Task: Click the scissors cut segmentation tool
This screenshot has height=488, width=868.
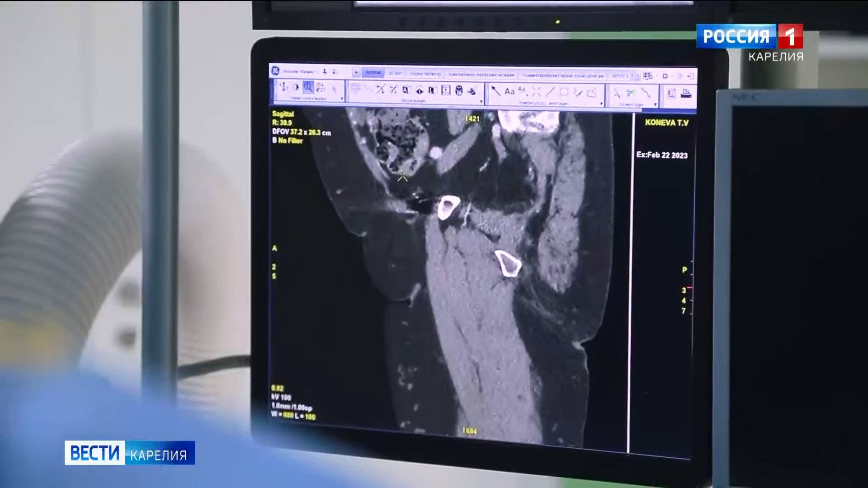Action: click(630, 93)
